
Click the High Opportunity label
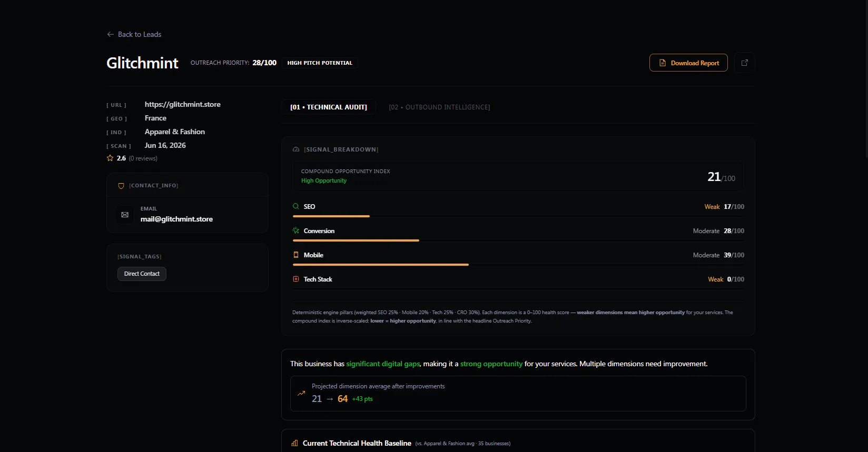pyautogui.click(x=324, y=180)
